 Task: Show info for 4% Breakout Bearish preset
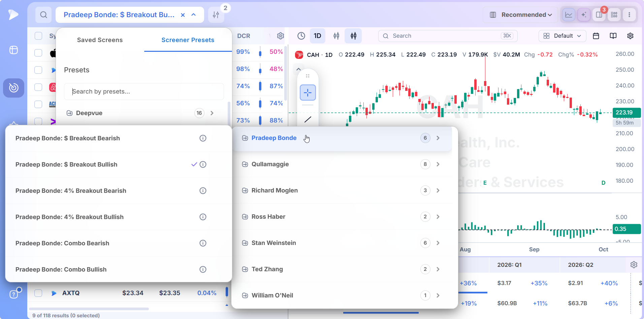click(203, 191)
